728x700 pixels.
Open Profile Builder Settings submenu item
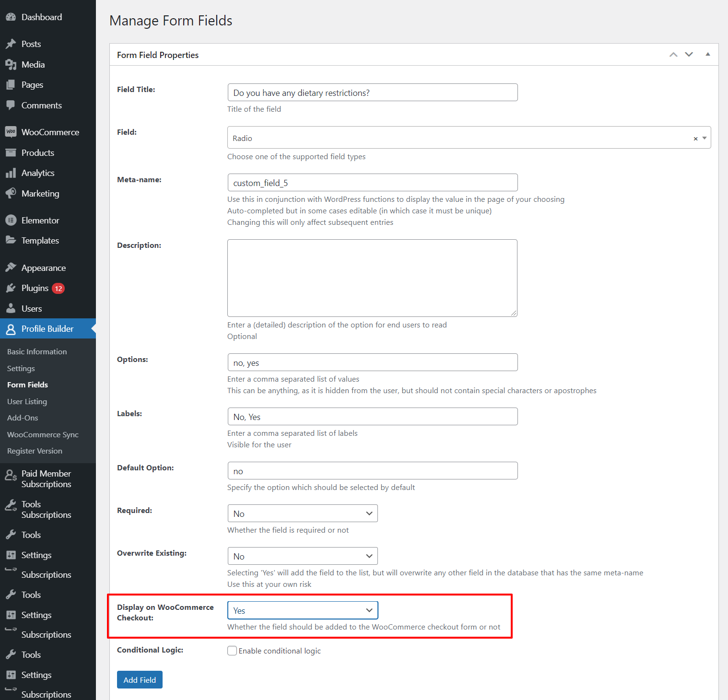click(21, 369)
